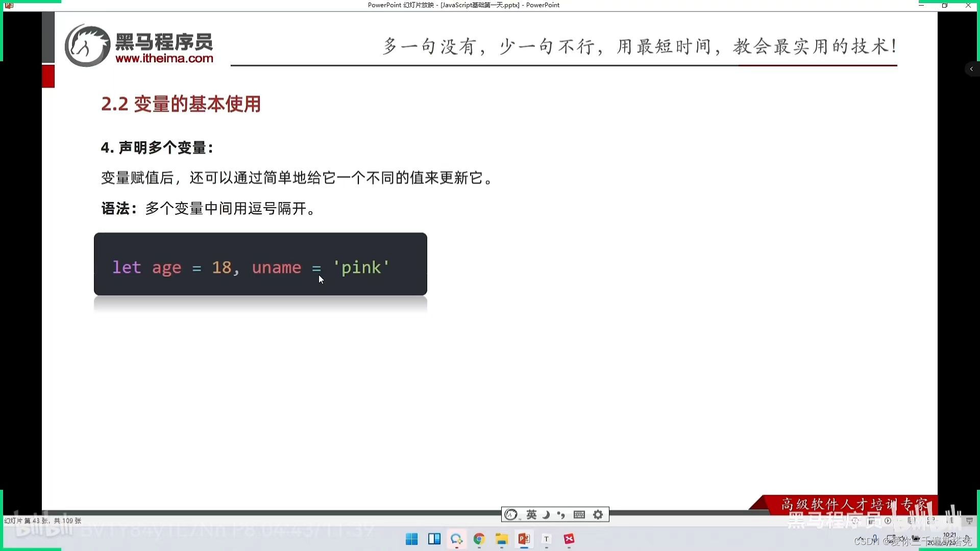
Task: Select the PowerPoint taskbar icon
Action: [x=524, y=539]
